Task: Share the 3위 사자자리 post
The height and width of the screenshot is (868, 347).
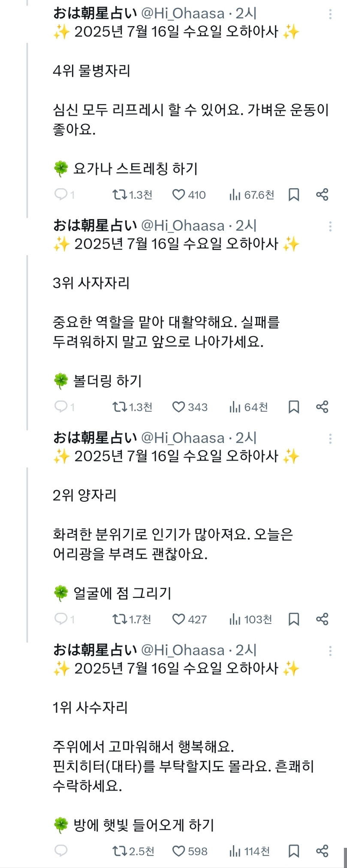Action: coord(322,407)
